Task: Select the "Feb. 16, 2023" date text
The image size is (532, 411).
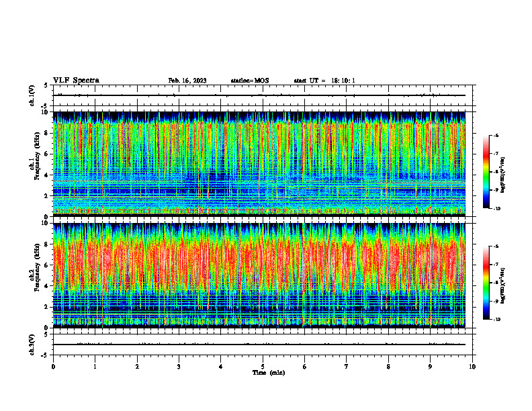Action: coord(187,81)
